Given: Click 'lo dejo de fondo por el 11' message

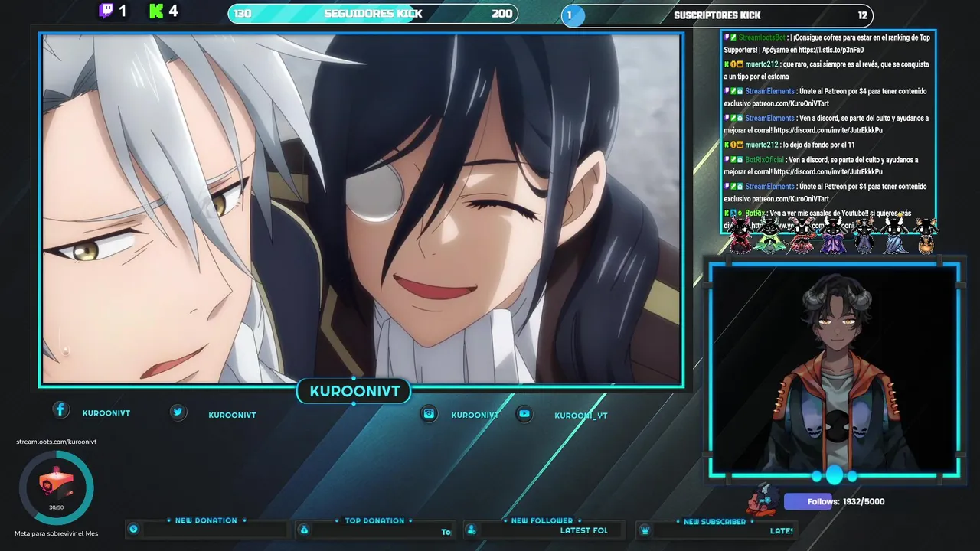Looking at the screenshot, I should coord(791,145).
